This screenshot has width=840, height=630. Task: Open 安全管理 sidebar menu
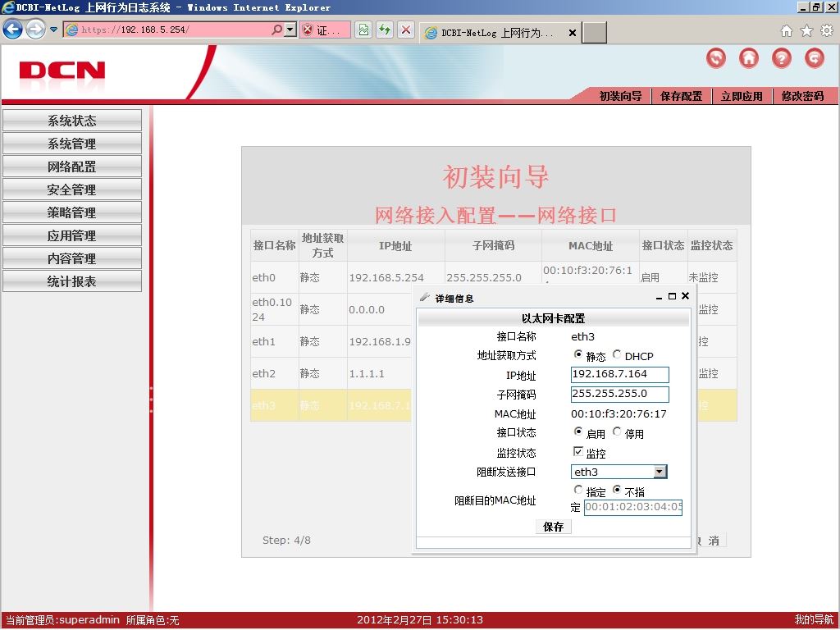coord(72,189)
